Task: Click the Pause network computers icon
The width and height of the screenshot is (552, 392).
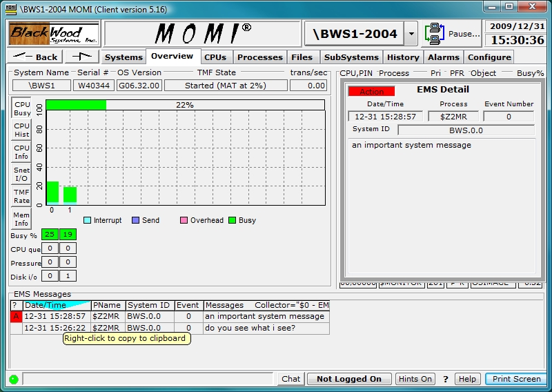Action: point(435,34)
